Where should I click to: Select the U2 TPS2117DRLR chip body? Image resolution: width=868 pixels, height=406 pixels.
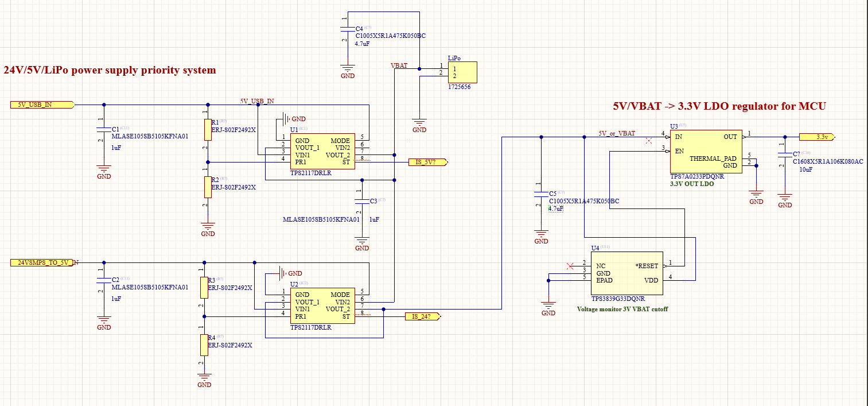pyautogui.click(x=322, y=306)
